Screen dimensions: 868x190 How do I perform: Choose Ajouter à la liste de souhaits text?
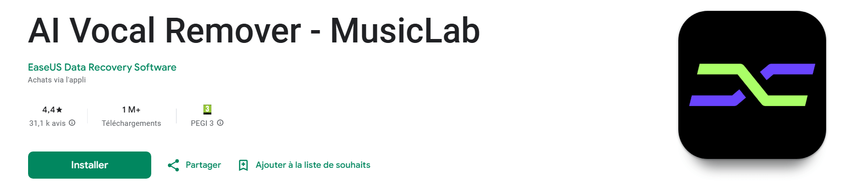click(x=313, y=165)
